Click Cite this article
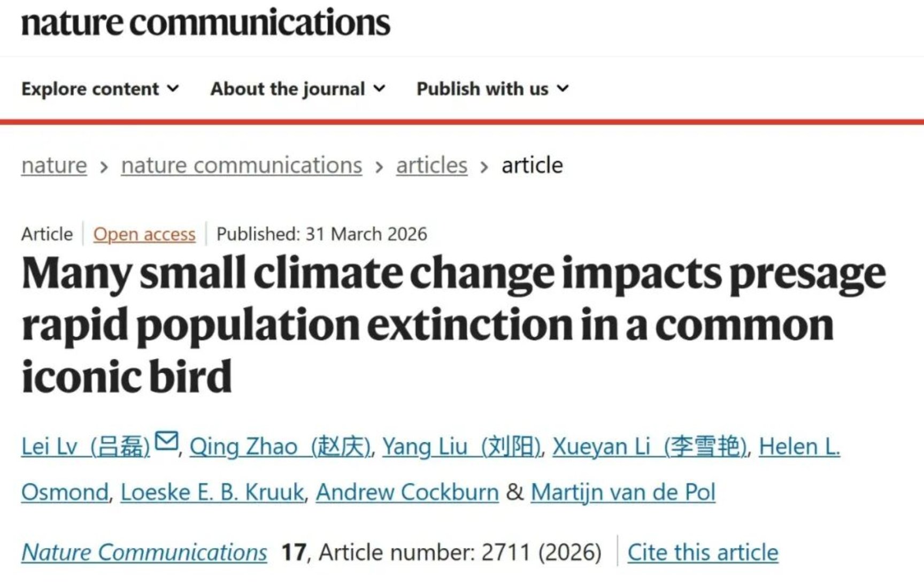 (703, 552)
